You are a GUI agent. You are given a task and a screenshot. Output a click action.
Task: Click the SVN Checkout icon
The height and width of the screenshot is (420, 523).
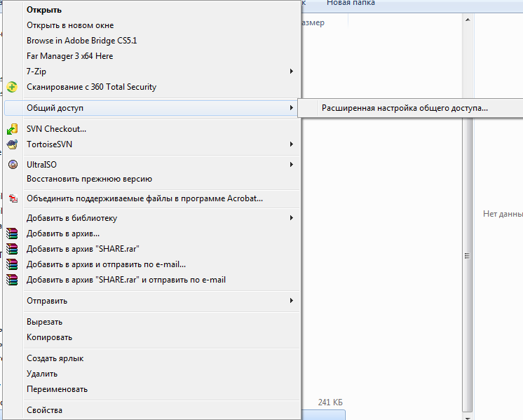coord(12,129)
